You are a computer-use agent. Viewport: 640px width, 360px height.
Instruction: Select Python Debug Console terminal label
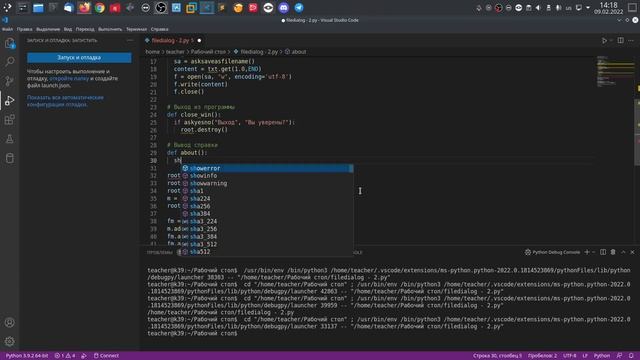click(552, 252)
